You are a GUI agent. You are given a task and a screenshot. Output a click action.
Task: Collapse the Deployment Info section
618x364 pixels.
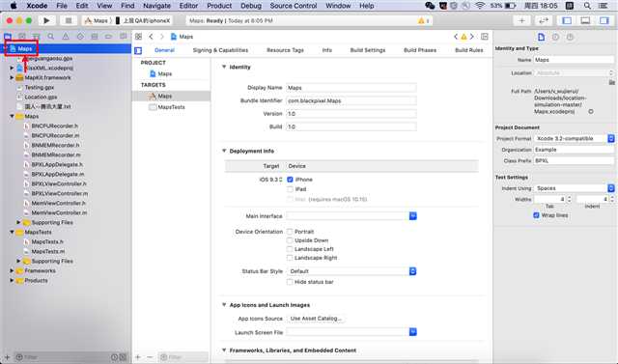224,151
